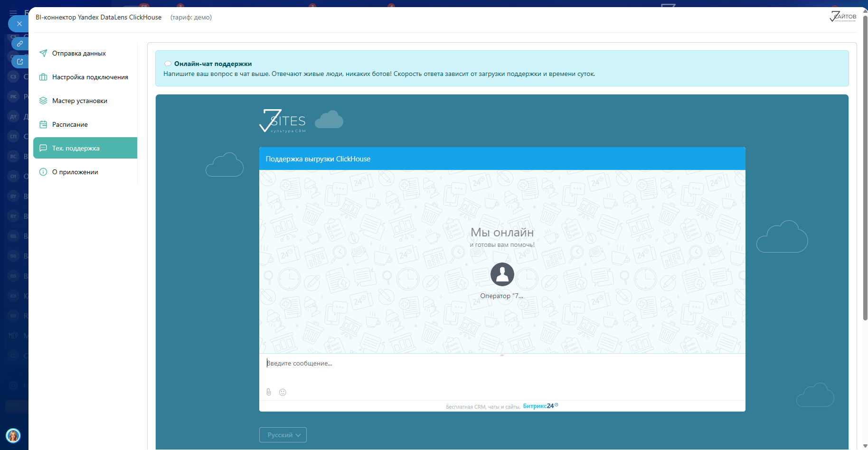
Task: Open the Расписание section
Action: (x=85, y=124)
